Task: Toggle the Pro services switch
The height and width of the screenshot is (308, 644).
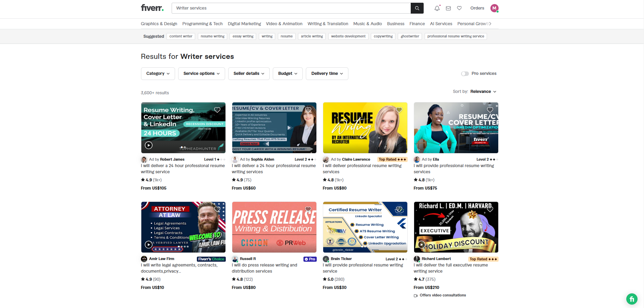Action: pyautogui.click(x=465, y=74)
